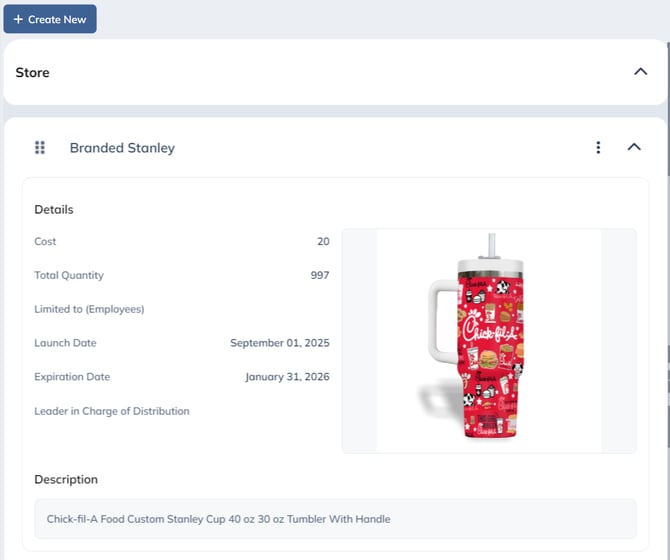Click the Stanley tumbler product image
Image resolution: width=670 pixels, height=560 pixels.
pyautogui.click(x=489, y=340)
